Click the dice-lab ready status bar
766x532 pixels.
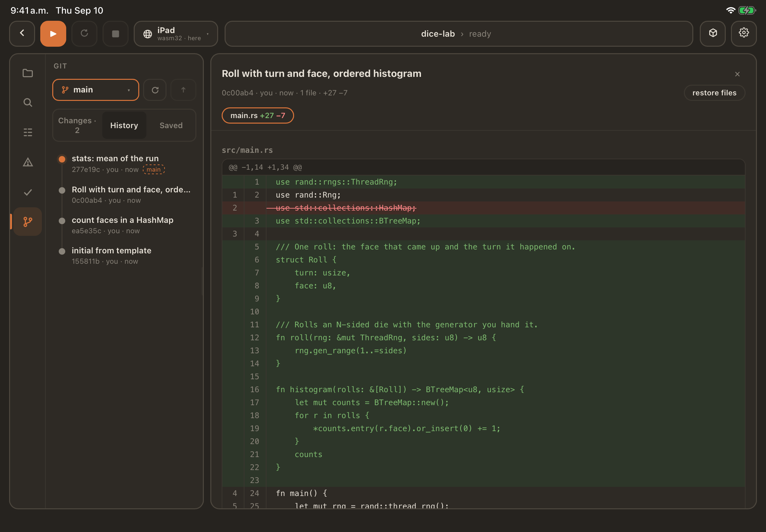pos(459,34)
